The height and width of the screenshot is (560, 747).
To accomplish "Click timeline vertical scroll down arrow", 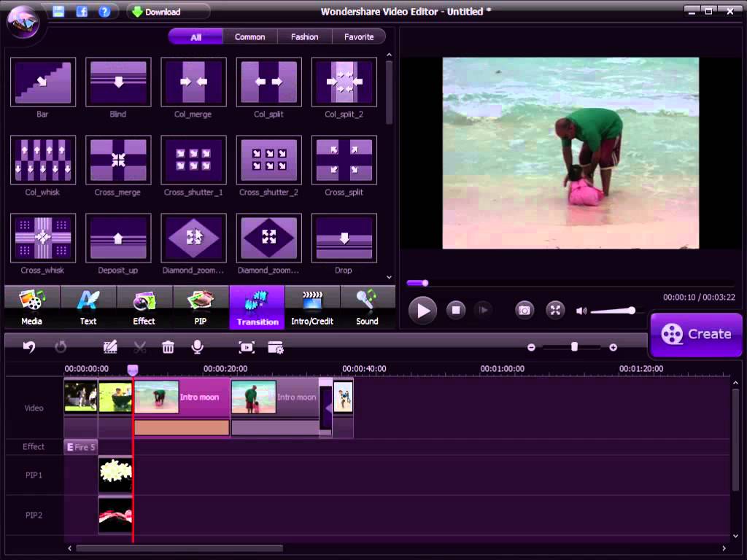I will (736, 536).
